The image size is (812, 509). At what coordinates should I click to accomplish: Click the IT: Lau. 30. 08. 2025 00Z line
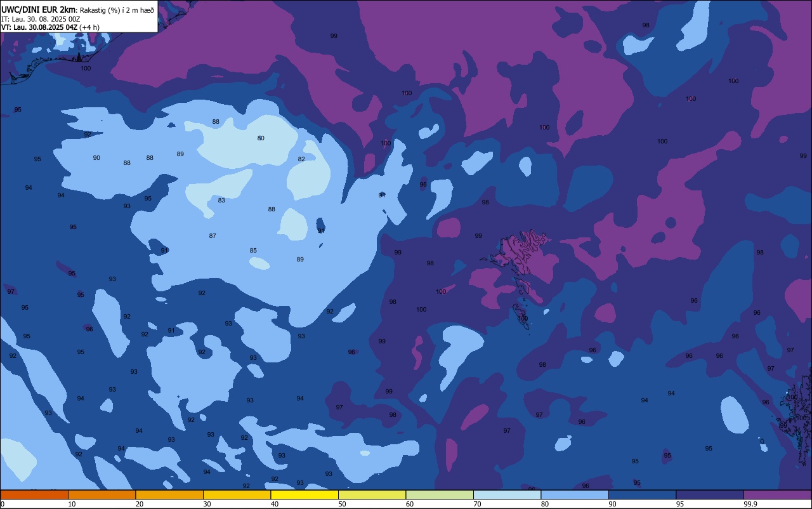41,19
